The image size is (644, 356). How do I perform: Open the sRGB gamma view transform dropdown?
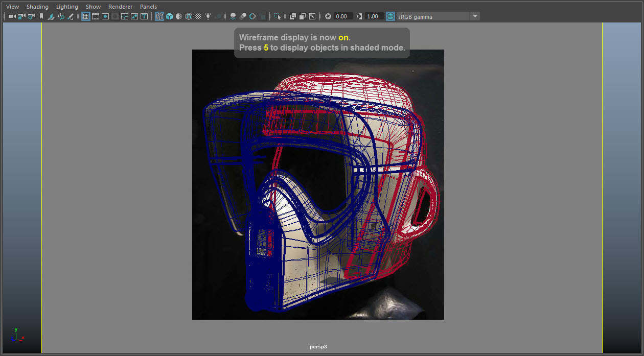475,16
